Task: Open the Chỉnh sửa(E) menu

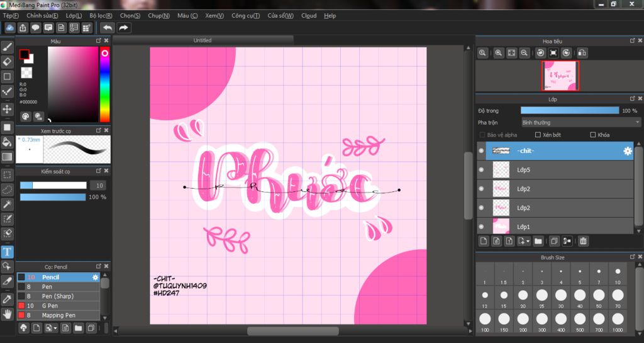Action: 42,16
